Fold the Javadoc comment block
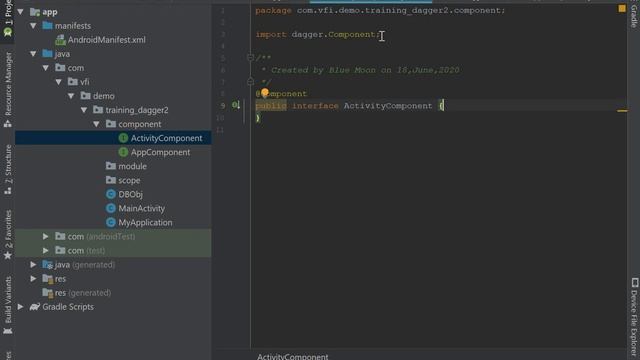Screen dimensions: 640x360 coord(251,58)
